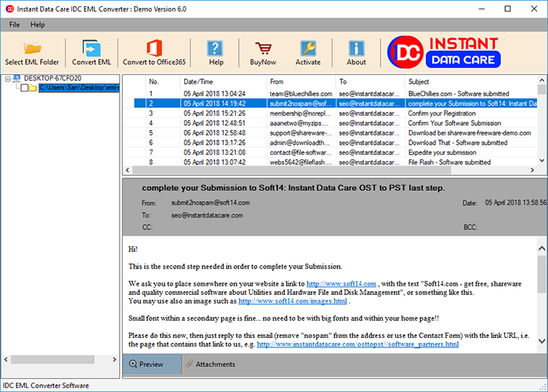Open the BuyNow shopping cart
Image resolution: width=548 pixels, height=392 pixels.
pyautogui.click(x=263, y=49)
